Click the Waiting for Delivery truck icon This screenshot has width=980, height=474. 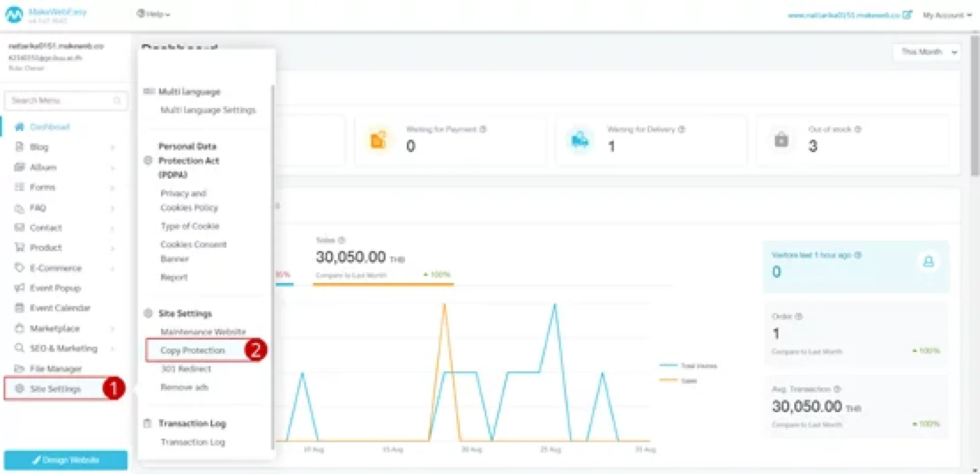(x=580, y=140)
